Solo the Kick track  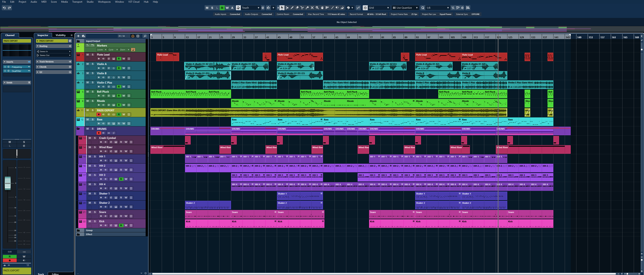[95, 221]
